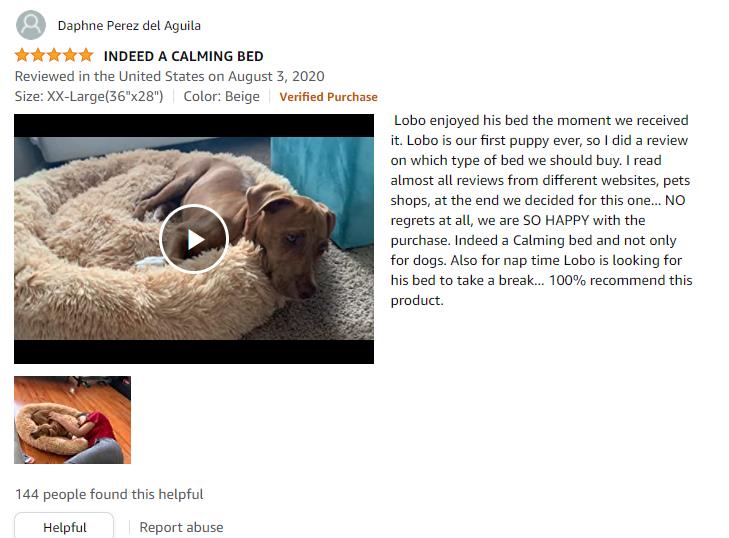Click the fifth orange rating star

pos(86,56)
